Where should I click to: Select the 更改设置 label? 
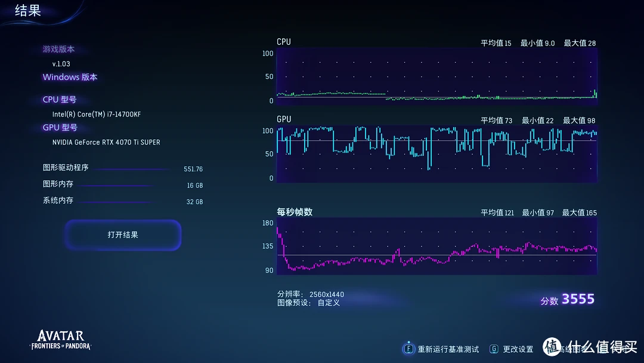(x=518, y=349)
